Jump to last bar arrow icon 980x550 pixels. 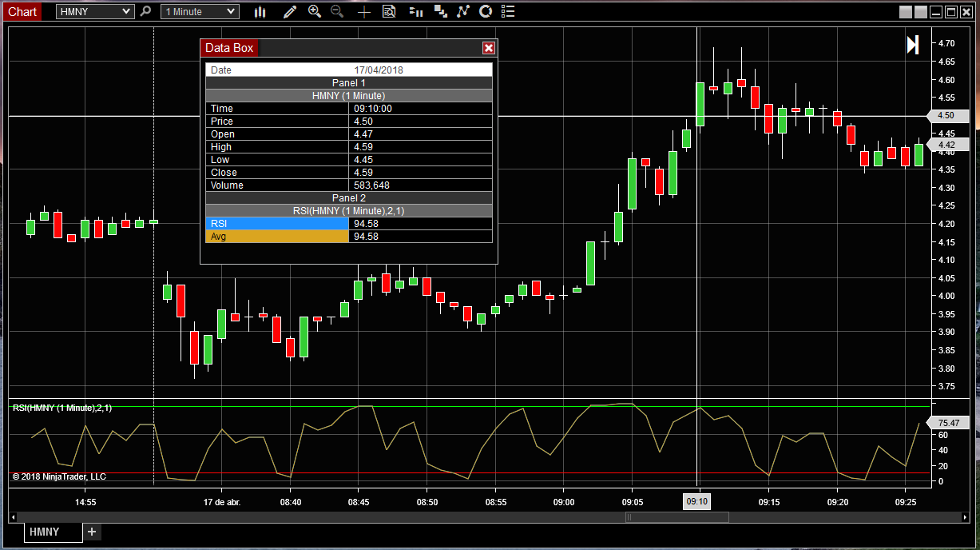[913, 45]
